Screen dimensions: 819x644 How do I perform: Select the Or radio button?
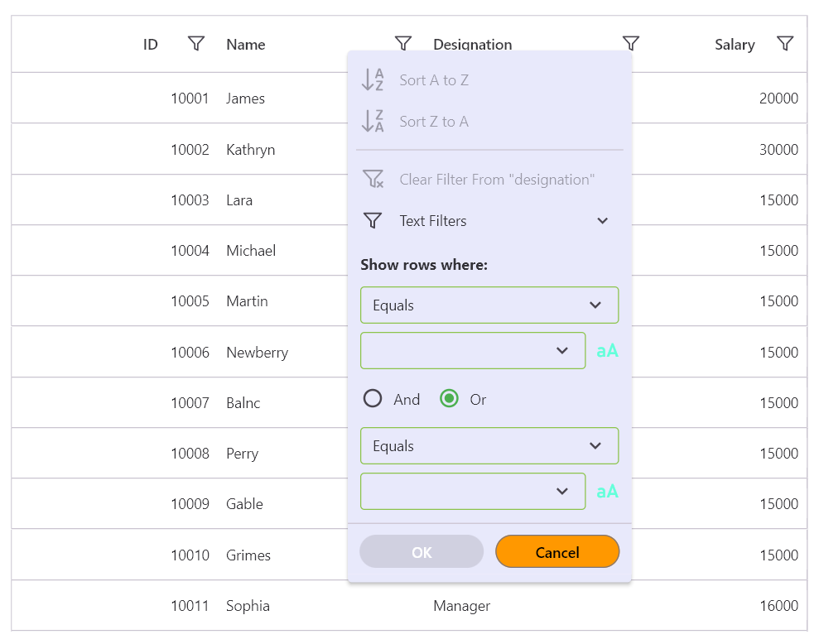pos(449,398)
